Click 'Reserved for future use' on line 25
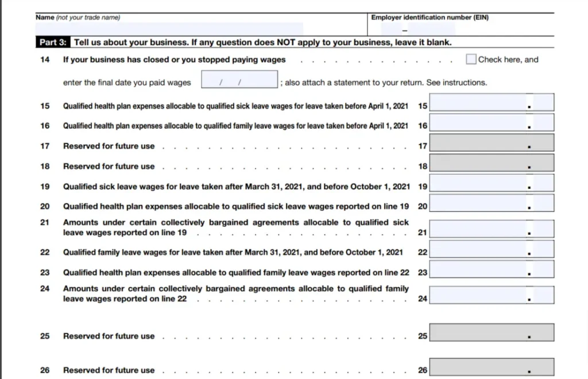Screen dimensions: 588x379 click(x=109, y=337)
